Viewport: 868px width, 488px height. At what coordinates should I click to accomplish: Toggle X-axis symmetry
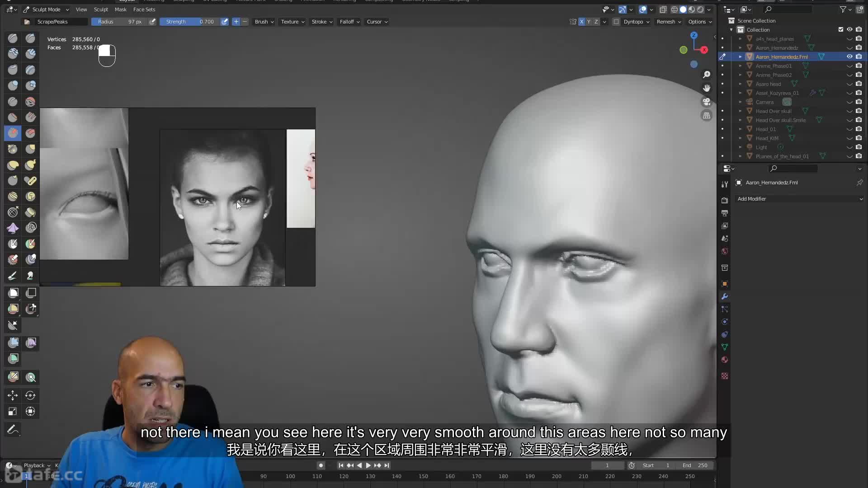[581, 22]
